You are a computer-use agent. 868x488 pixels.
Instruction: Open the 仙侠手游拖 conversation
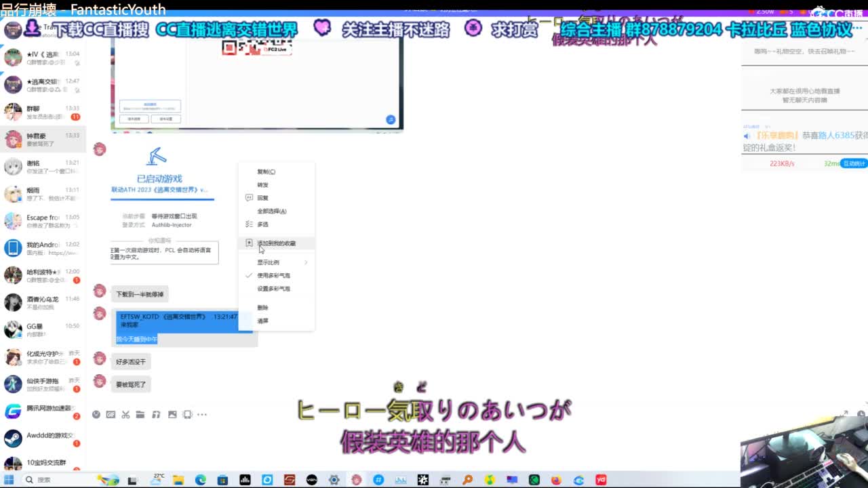point(43,384)
